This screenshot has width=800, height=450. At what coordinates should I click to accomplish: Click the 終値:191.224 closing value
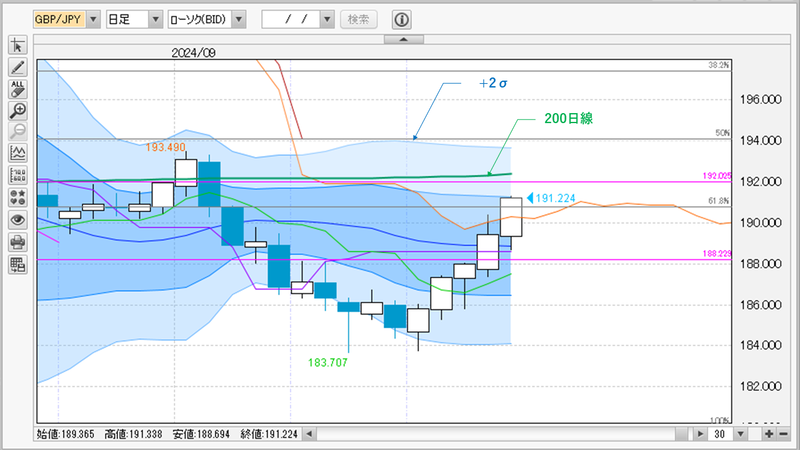click(x=269, y=434)
